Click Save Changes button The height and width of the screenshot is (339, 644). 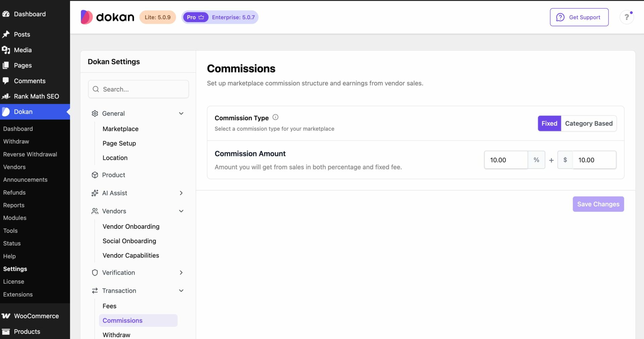point(598,204)
